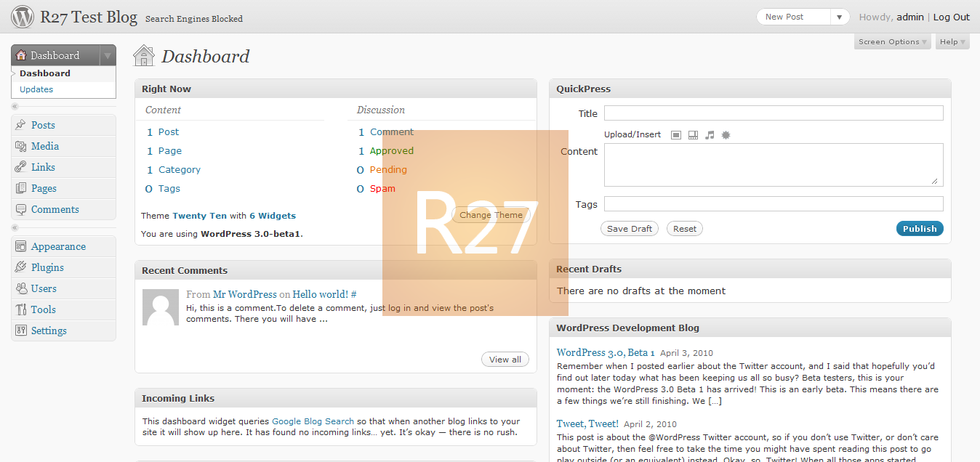
Task: Click admin profile link in header
Action: click(910, 17)
